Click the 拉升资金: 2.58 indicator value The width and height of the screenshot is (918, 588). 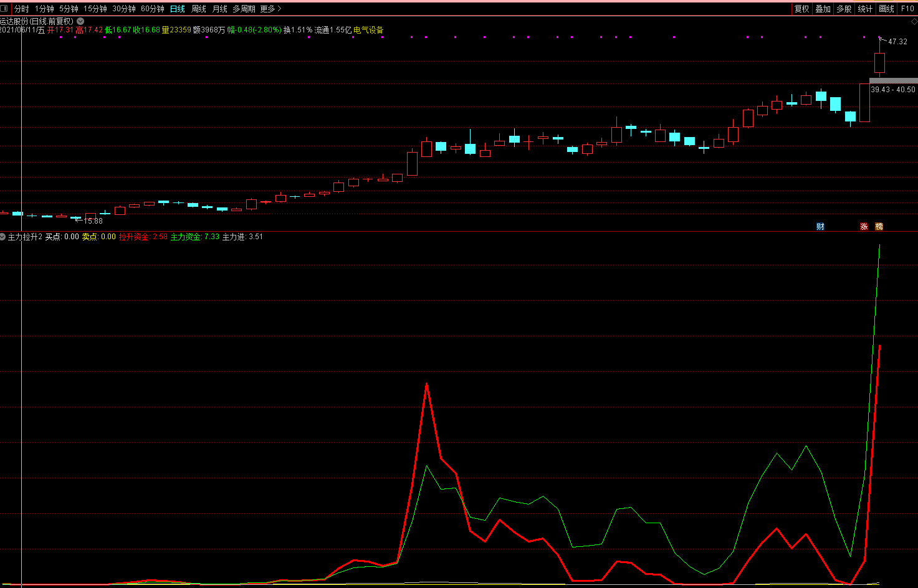143,237
